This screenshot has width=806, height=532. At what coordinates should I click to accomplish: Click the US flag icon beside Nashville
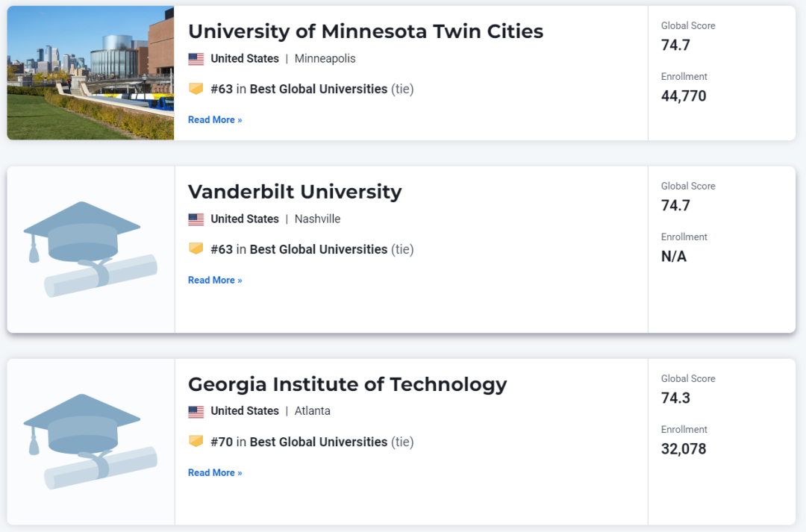pyautogui.click(x=196, y=219)
